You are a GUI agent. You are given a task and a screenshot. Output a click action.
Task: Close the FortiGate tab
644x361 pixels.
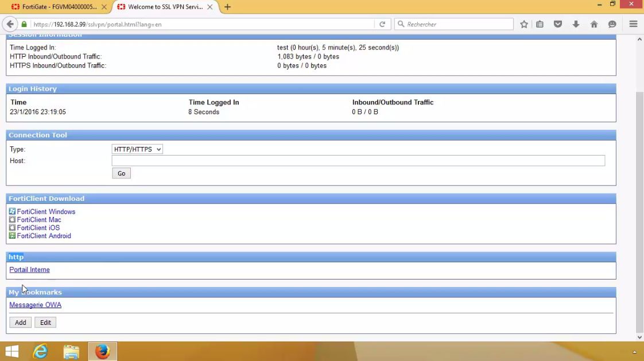[x=104, y=7]
